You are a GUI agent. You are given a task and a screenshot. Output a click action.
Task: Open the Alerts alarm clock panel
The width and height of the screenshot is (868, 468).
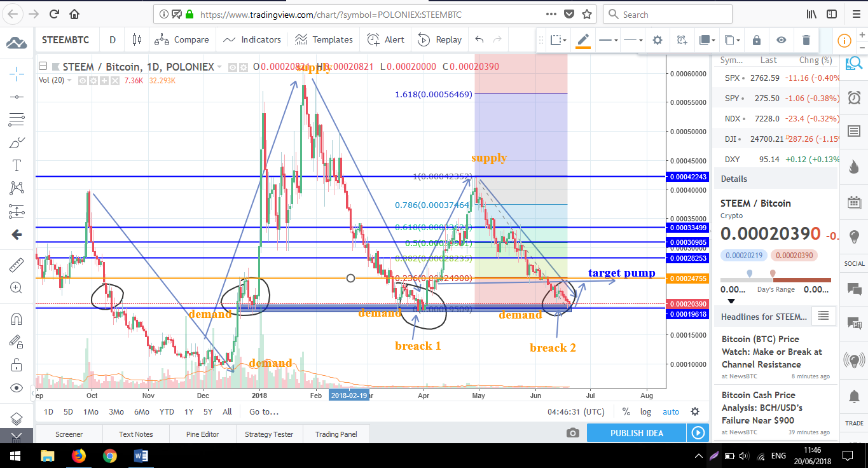(854, 98)
